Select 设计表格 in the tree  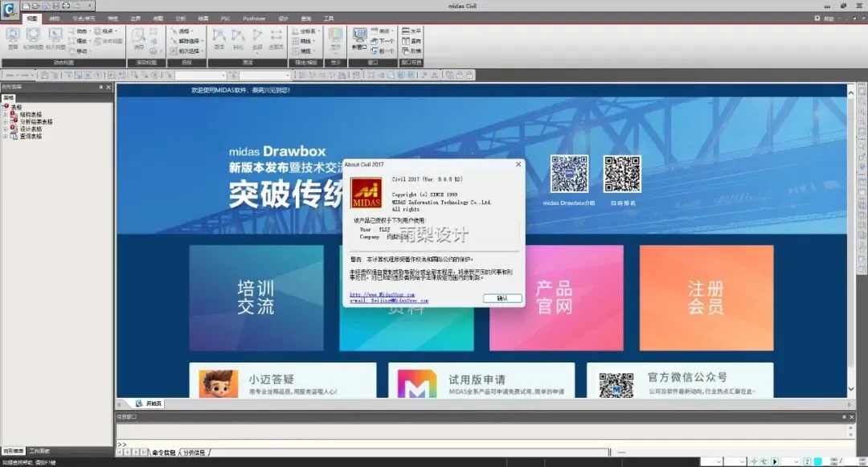click(x=31, y=129)
